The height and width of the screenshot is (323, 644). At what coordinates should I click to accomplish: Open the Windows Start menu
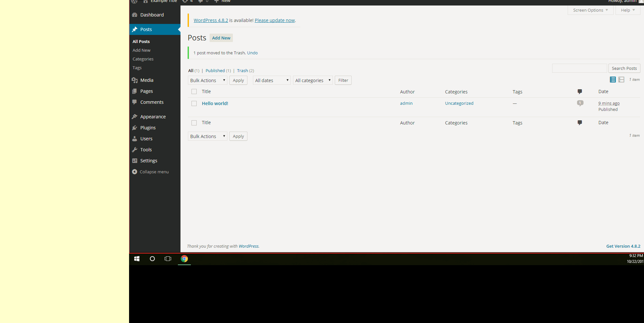click(137, 259)
